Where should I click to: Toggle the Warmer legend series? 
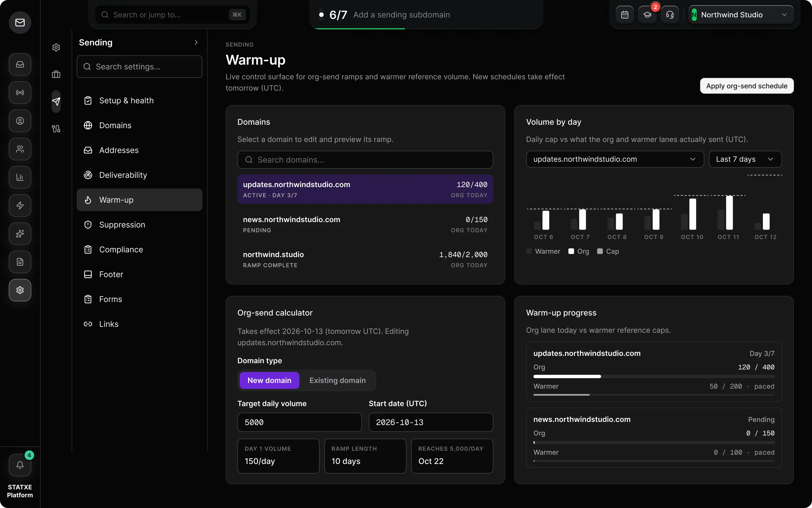(543, 251)
